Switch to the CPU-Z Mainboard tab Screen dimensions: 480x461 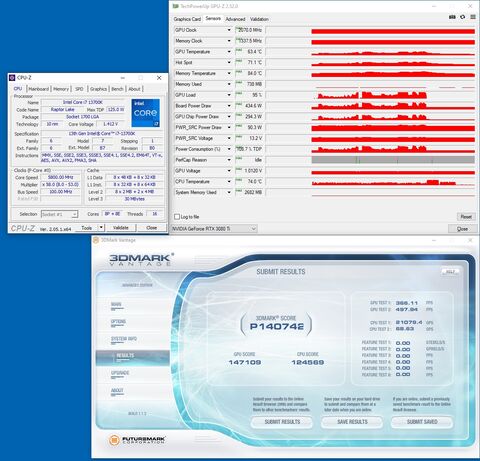point(39,89)
